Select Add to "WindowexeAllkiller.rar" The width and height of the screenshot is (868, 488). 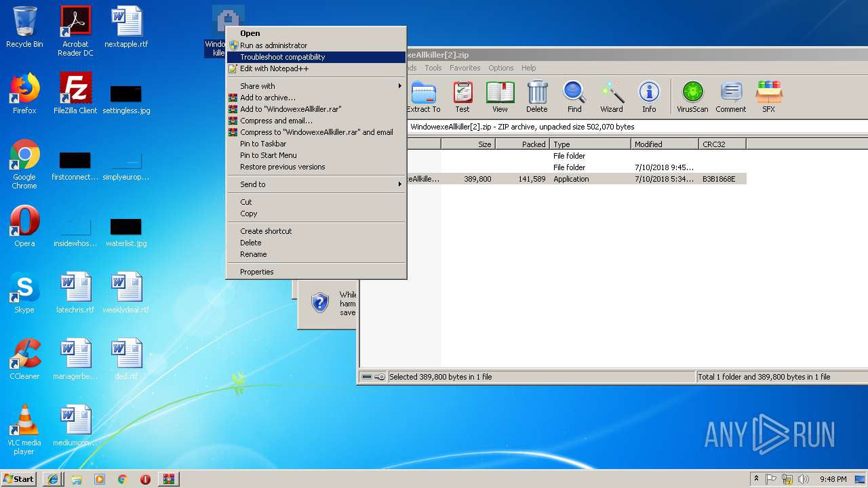[316, 109]
